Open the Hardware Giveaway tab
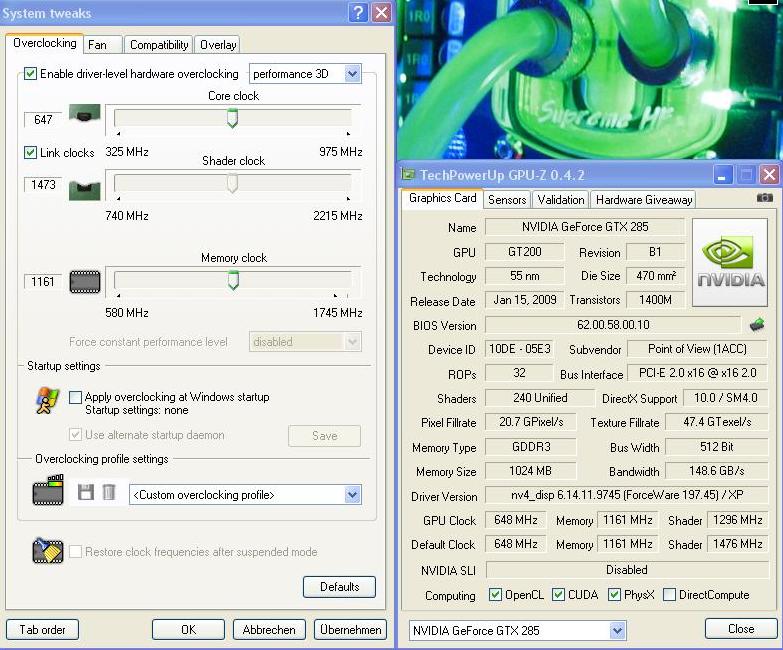The height and width of the screenshot is (650, 783). (x=644, y=200)
